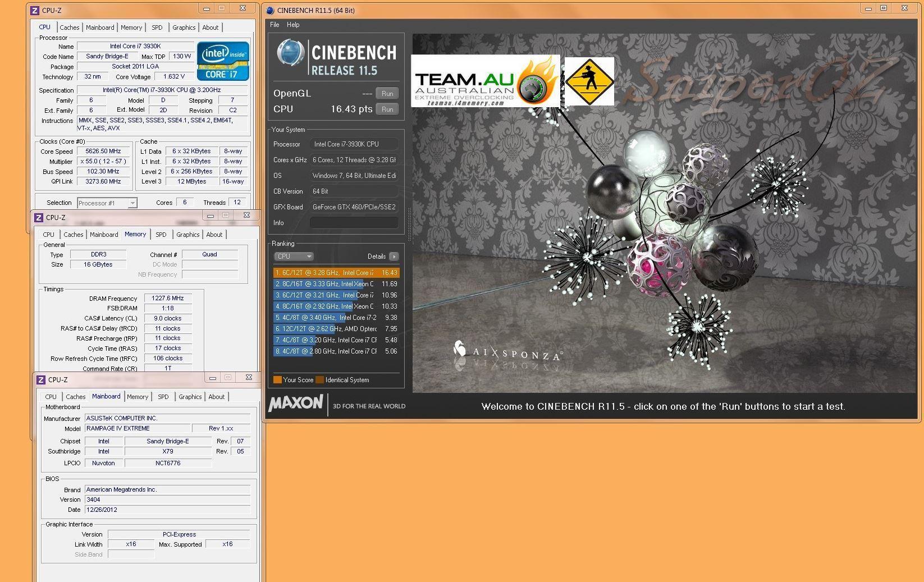This screenshot has width=924, height=582.
Task: Click the Info input field in Your System
Action: coord(354,223)
